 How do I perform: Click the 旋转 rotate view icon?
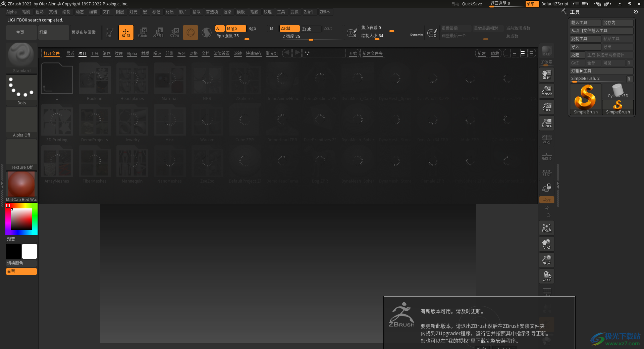click(546, 276)
